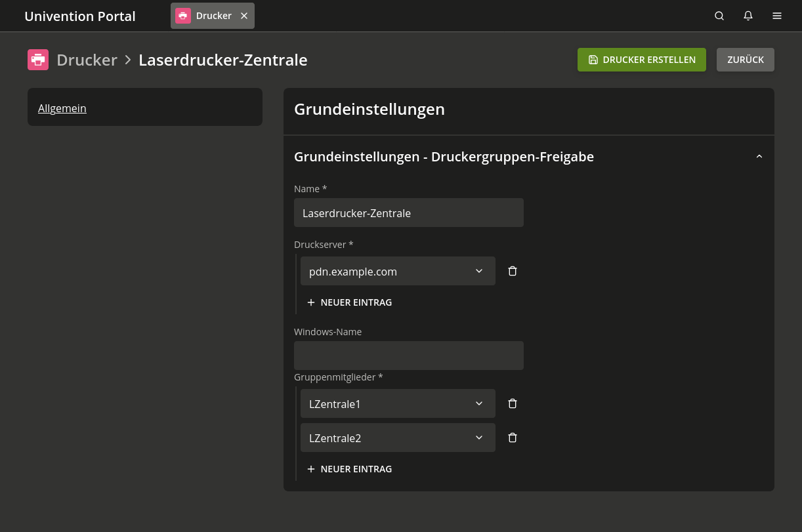Open the LZentrale1 group member dropdown
The width and height of the screenshot is (802, 532).
pyautogui.click(x=398, y=403)
